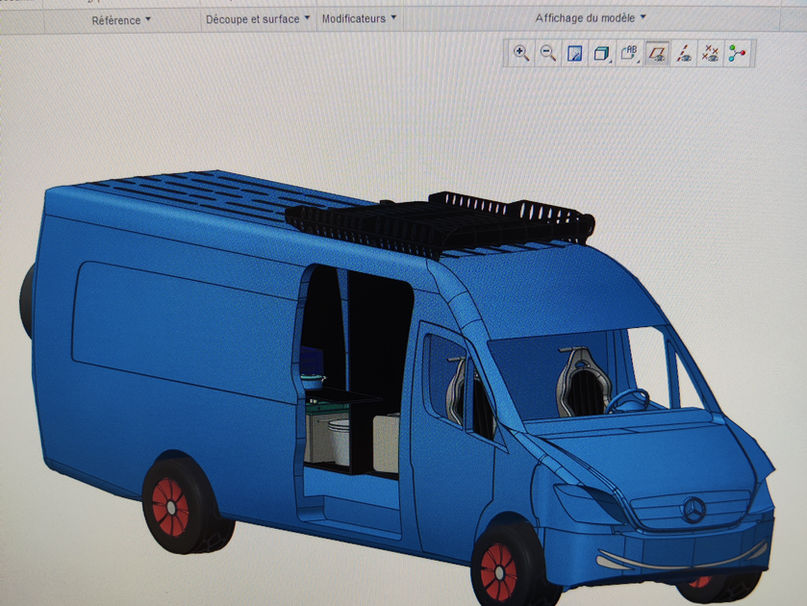Expand the Modificateurs group dropdown

[x=359, y=19]
